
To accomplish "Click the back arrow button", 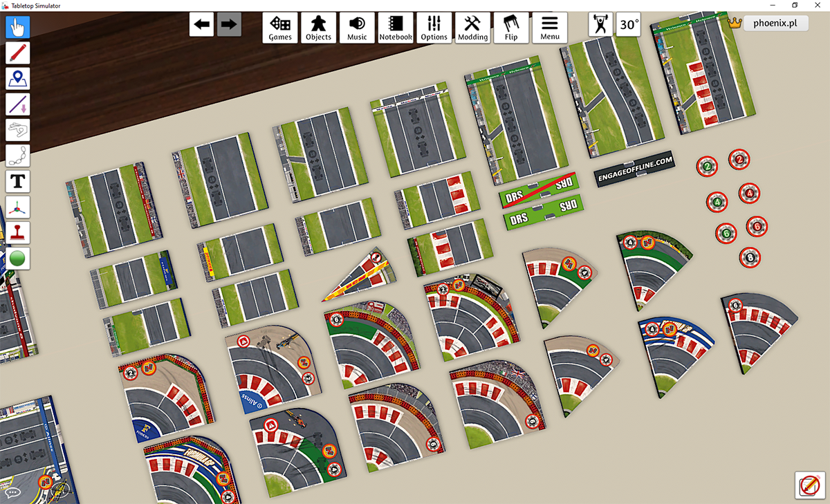I will click(201, 25).
